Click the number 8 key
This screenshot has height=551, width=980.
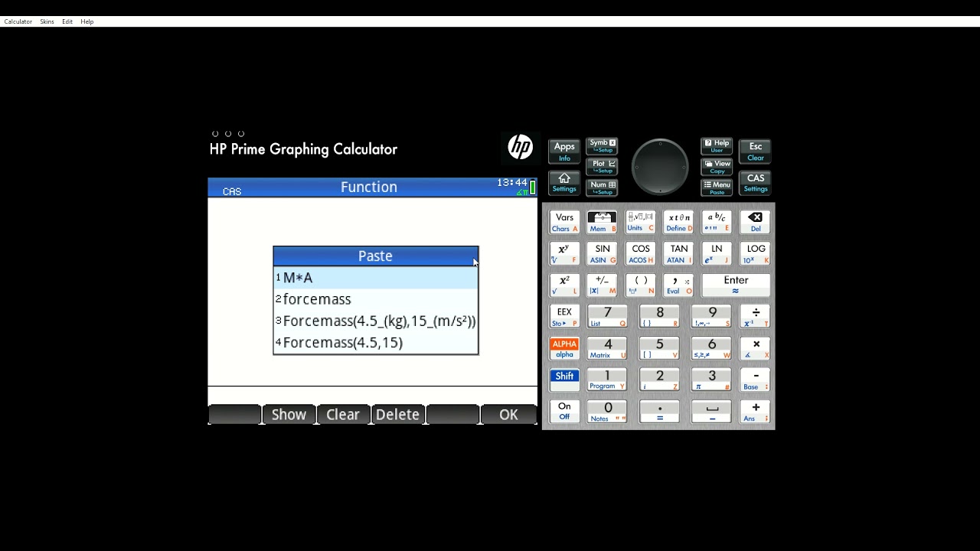659,316
